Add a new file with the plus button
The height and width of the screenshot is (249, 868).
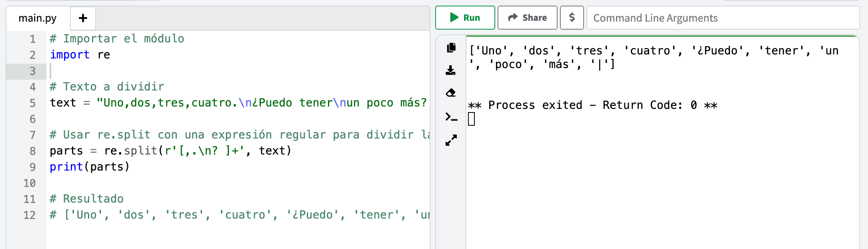pyautogui.click(x=83, y=18)
